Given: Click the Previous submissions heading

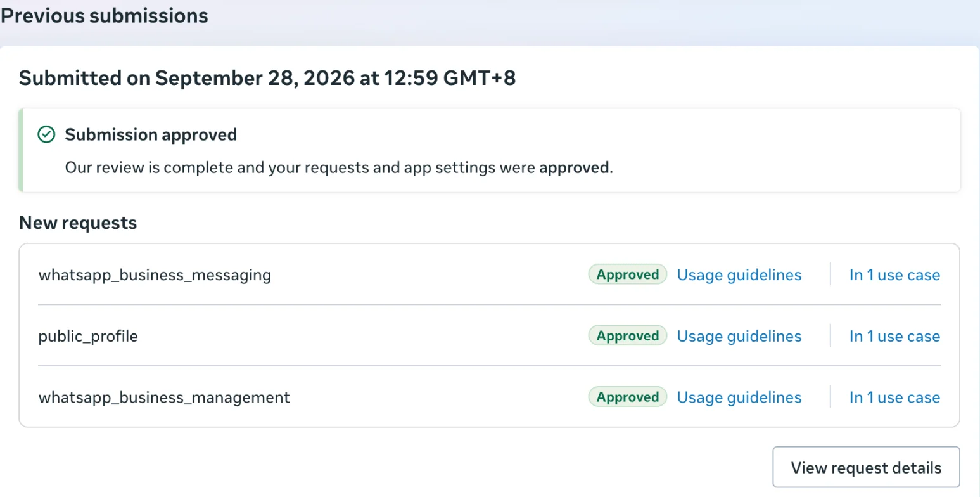Looking at the screenshot, I should [x=105, y=16].
